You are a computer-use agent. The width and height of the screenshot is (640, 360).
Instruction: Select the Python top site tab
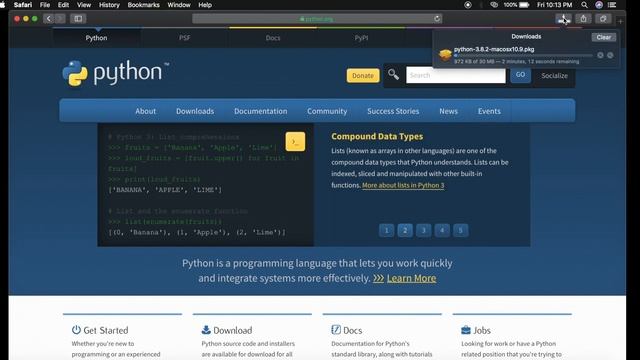96,38
